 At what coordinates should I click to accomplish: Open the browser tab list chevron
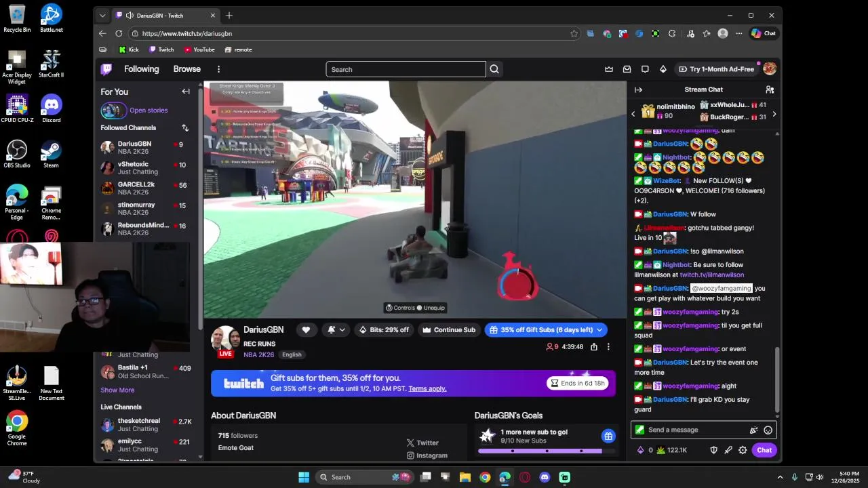pyautogui.click(x=102, y=16)
